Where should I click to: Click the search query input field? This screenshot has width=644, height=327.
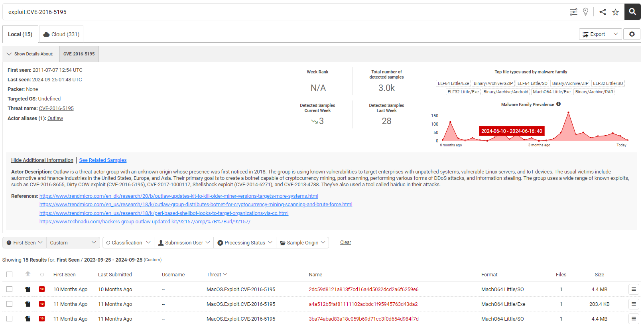[285, 12]
